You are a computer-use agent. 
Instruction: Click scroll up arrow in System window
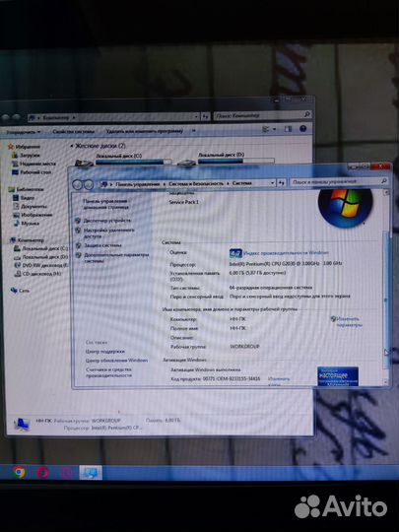coord(386,192)
